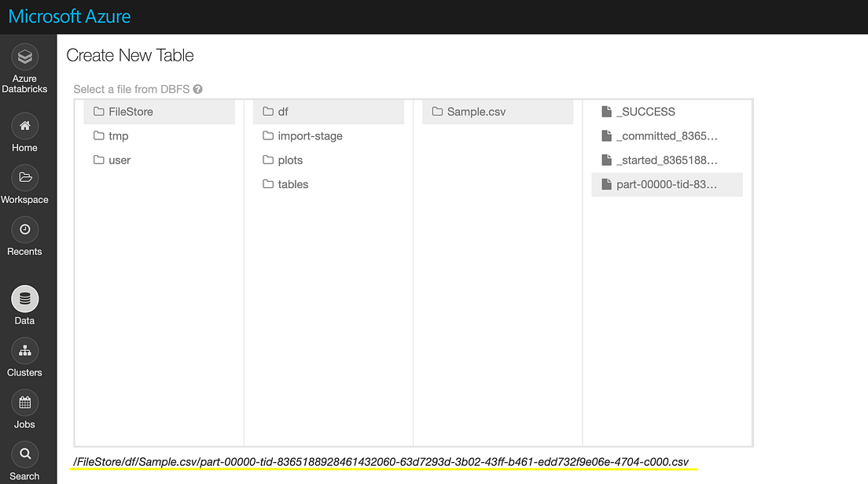The image size is (868, 484).
Task: Click the Jobs calendar icon
Action: click(24, 403)
